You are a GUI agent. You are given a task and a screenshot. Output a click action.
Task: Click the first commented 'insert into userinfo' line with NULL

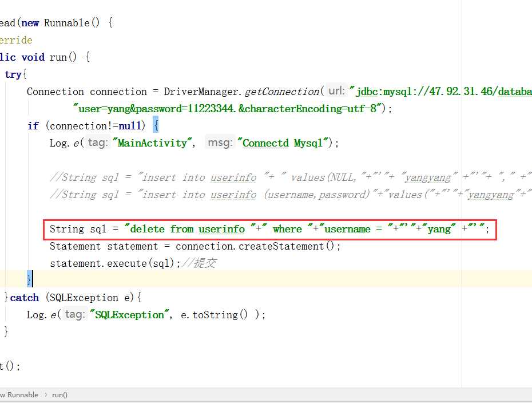click(x=291, y=177)
